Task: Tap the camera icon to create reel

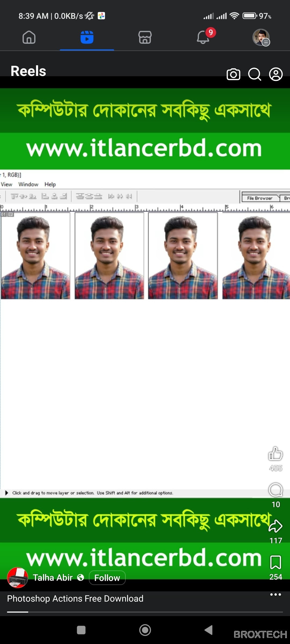Action: tap(233, 74)
